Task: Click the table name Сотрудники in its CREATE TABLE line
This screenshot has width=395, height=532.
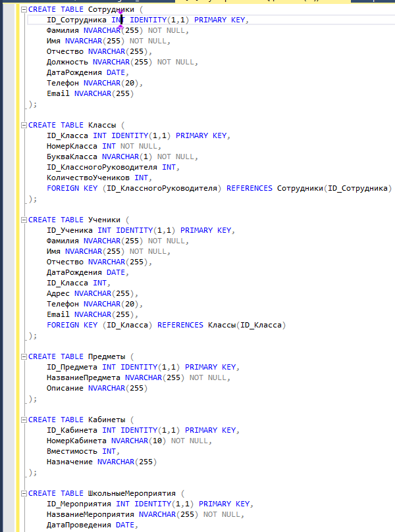Action: click(x=111, y=9)
